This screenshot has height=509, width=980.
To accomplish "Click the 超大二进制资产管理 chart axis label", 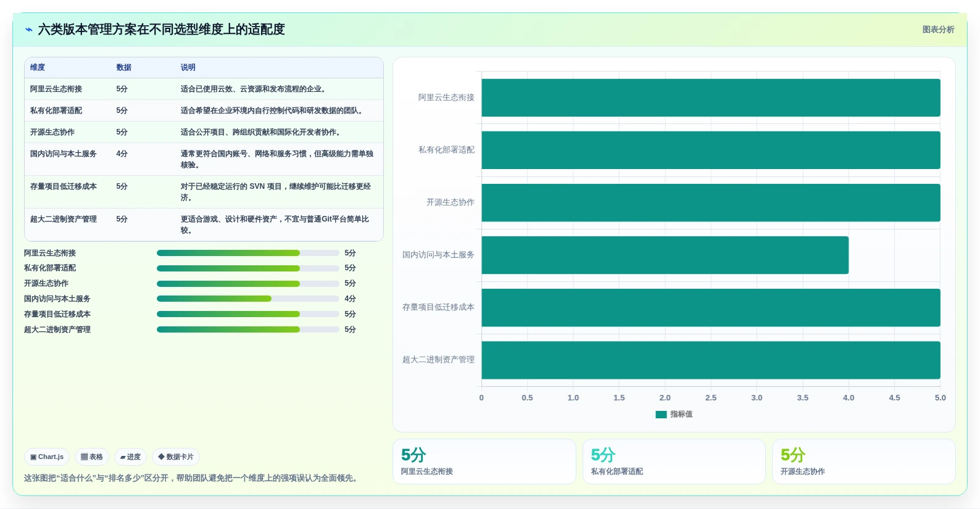I will click(438, 360).
